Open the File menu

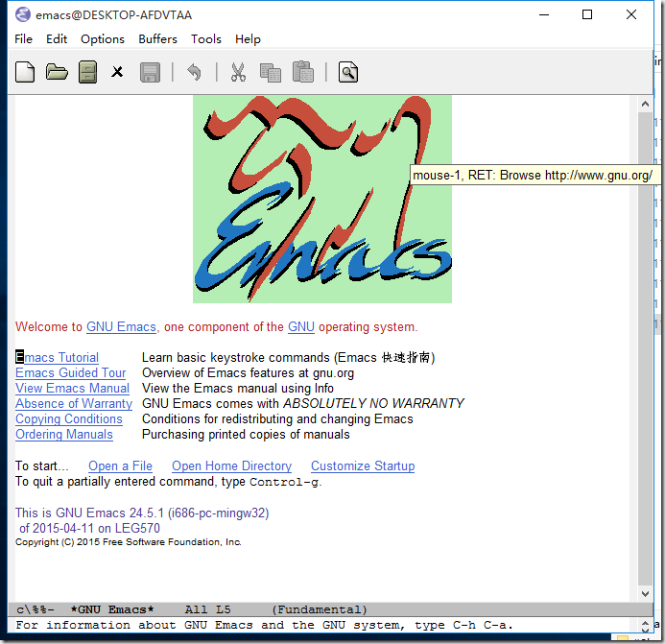[23, 39]
